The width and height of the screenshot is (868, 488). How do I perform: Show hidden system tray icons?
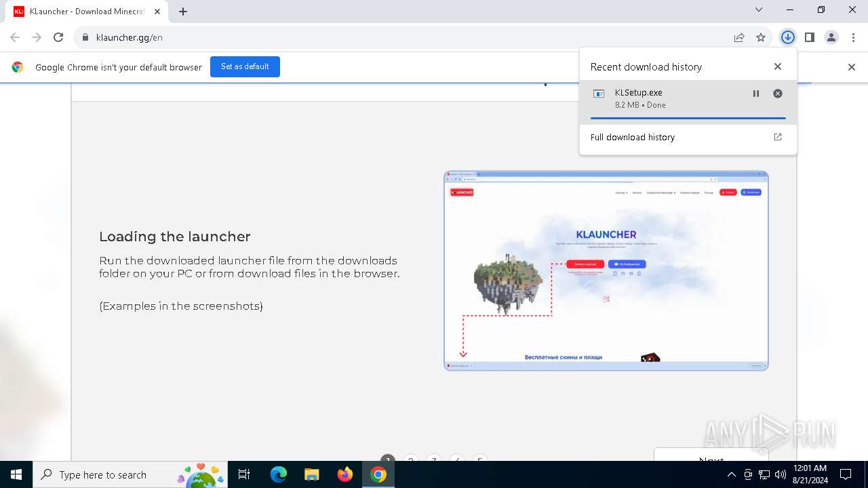pos(731,474)
